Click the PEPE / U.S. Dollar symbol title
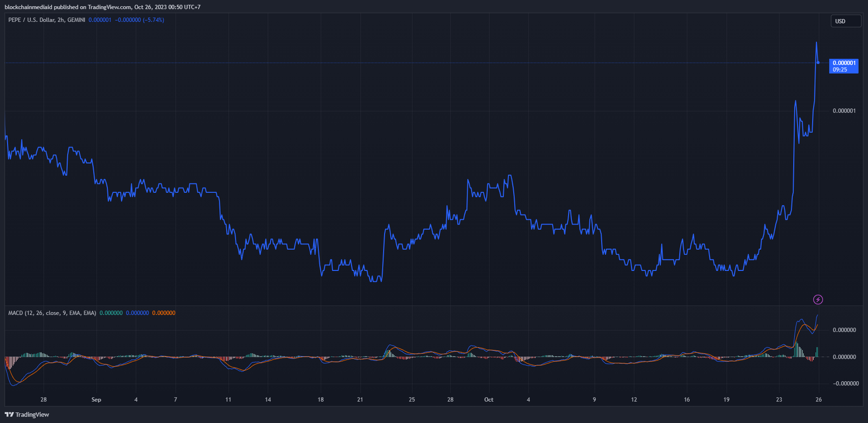Image resolution: width=868 pixels, height=423 pixels. (47, 20)
